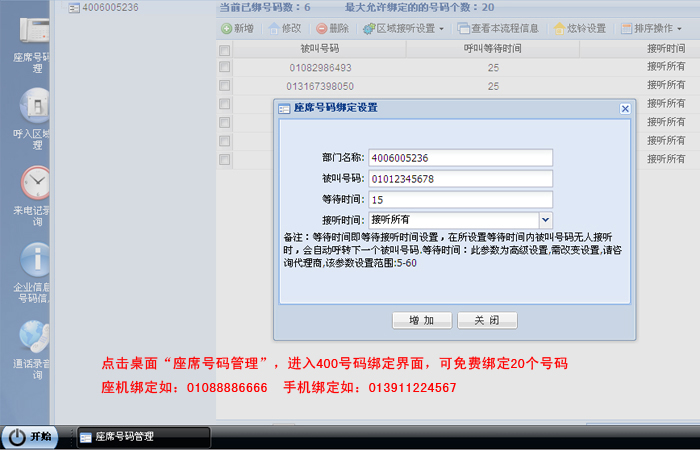
Task: Open the 呼入区域管理 desktop icon
Action: (36, 108)
